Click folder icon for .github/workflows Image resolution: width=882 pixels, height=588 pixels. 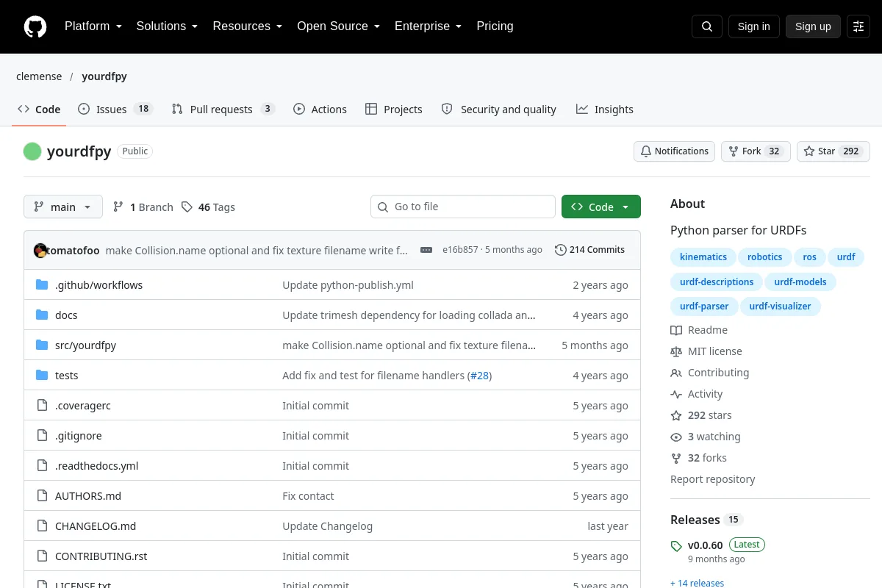(42, 284)
